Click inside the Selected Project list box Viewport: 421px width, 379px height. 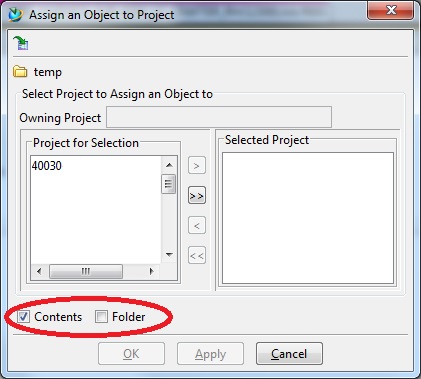pos(308,218)
